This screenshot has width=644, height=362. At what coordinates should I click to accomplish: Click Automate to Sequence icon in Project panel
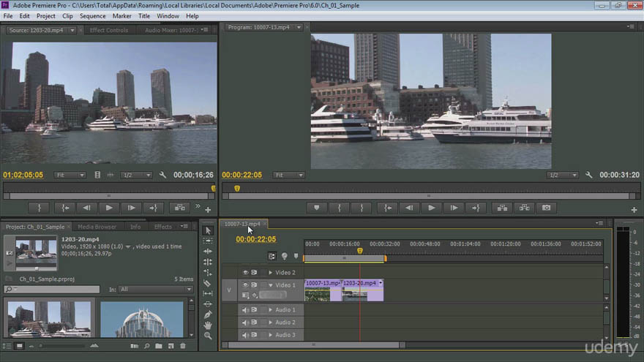pyautogui.click(x=135, y=346)
